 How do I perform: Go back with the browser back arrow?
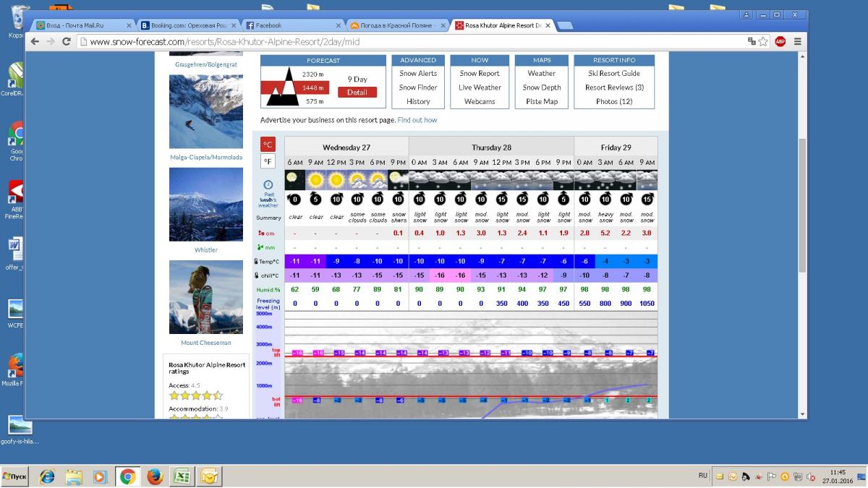[35, 42]
